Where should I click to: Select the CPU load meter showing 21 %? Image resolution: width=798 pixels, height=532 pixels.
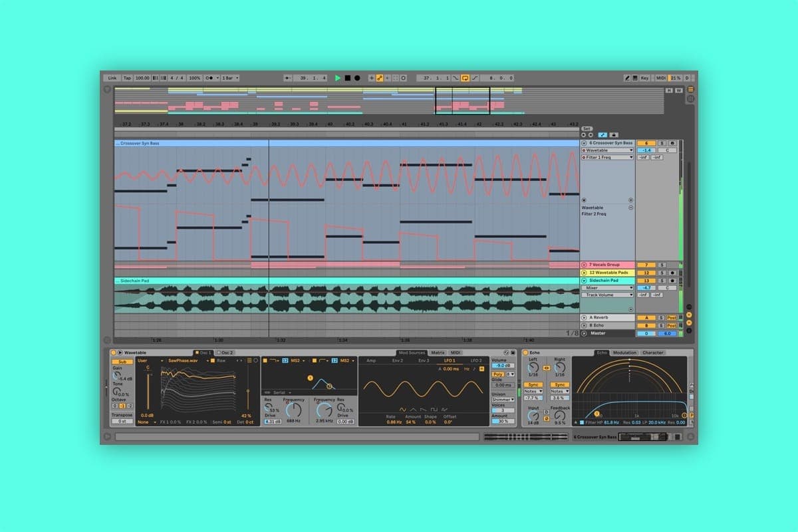(675, 78)
